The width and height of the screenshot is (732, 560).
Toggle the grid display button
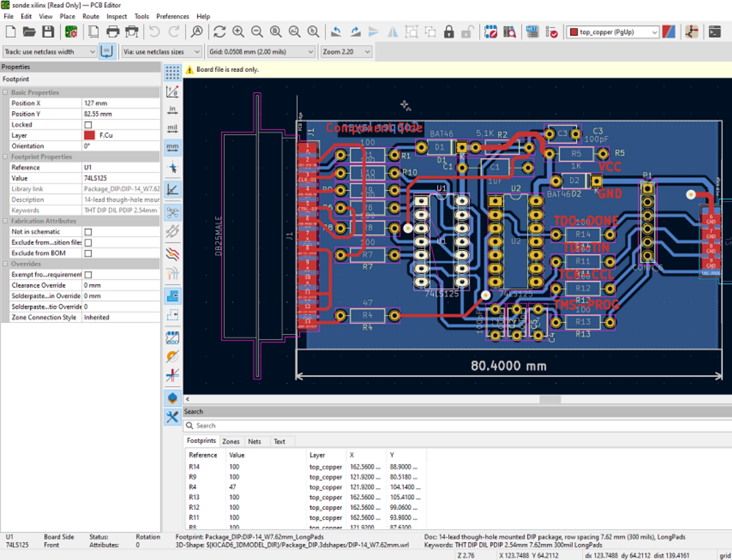pyautogui.click(x=173, y=72)
